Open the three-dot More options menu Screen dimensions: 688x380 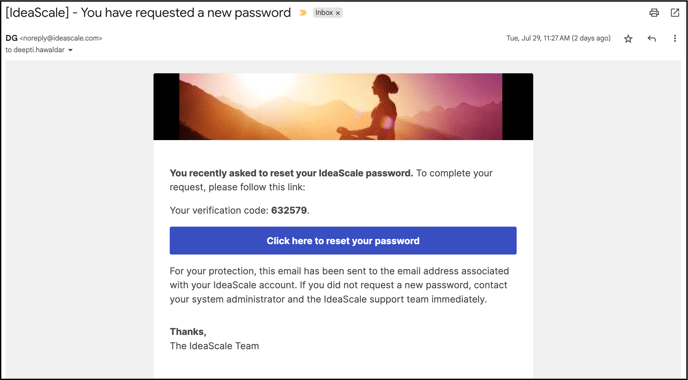coord(675,39)
